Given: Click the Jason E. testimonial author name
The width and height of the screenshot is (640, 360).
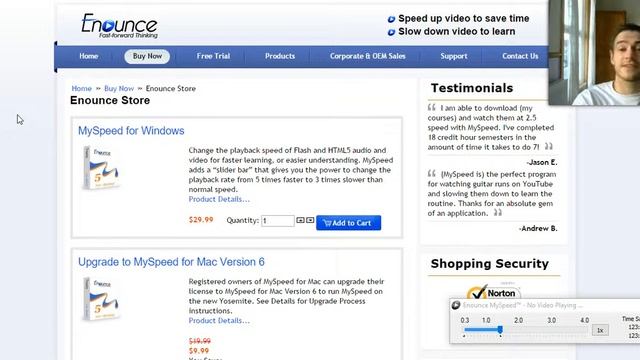Looking at the screenshot, I should (x=542, y=162).
